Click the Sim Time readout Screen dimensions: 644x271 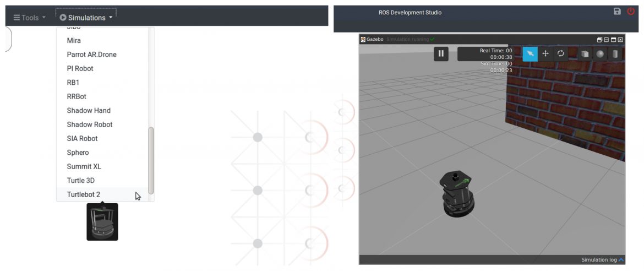496,67
